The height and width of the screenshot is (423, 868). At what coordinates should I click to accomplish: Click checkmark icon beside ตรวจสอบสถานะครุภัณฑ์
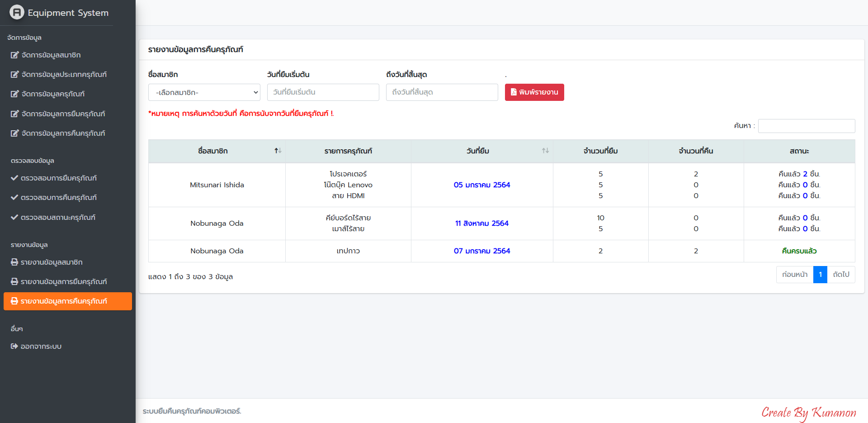point(14,218)
